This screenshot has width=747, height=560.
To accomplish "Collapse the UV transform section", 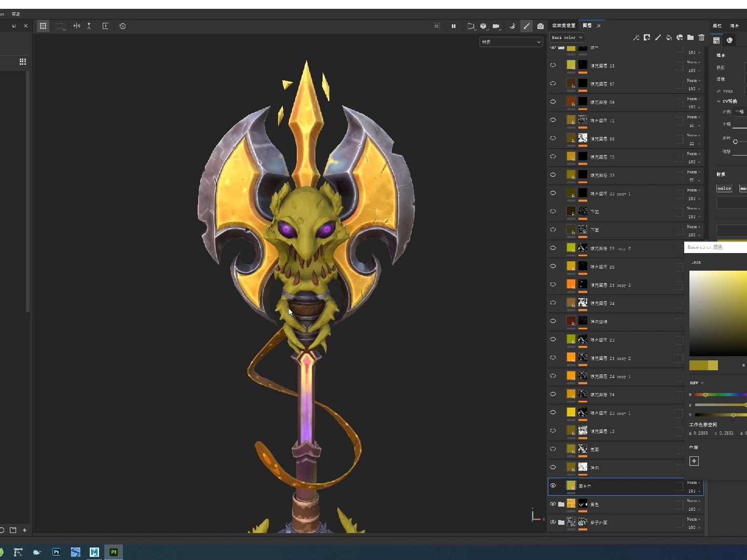I will coord(718,101).
